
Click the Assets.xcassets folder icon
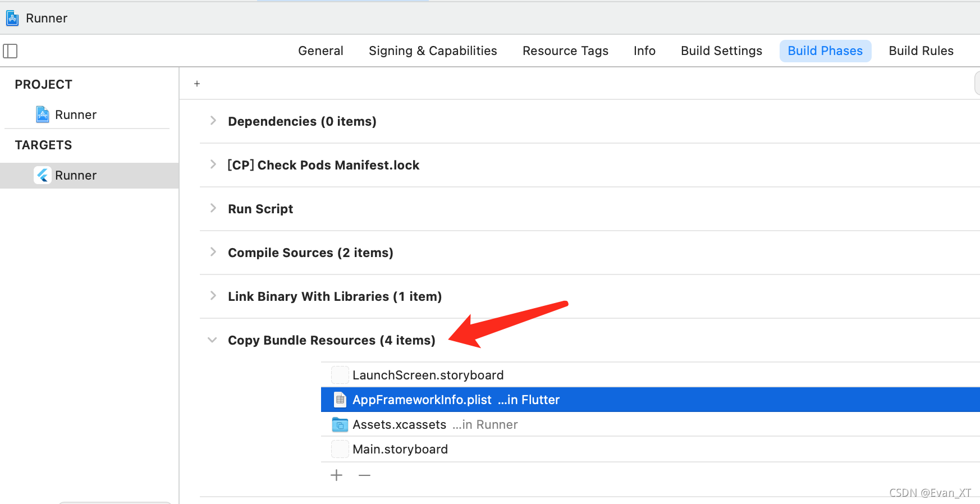340,425
